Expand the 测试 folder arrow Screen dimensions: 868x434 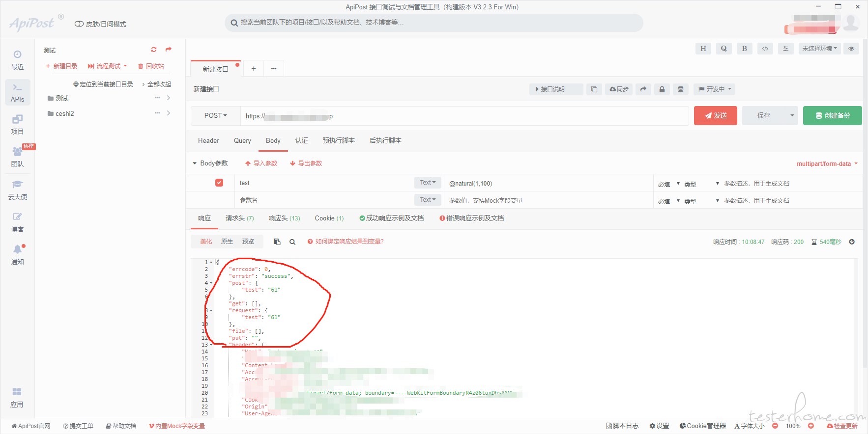tap(169, 98)
